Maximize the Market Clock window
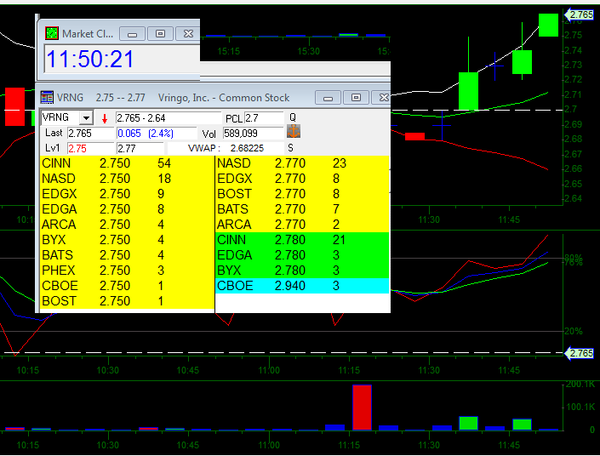This screenshot has height=456, width=600. tap(158, 33)
